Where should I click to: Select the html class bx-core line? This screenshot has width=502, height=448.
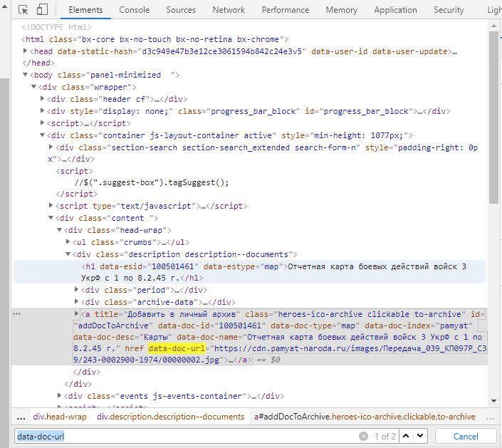[155, 39]
